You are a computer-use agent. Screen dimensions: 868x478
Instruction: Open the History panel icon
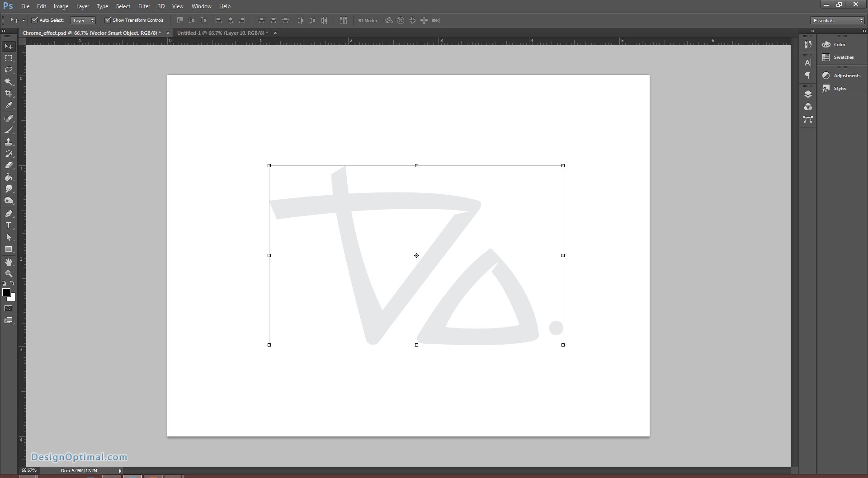coord(808,44)
